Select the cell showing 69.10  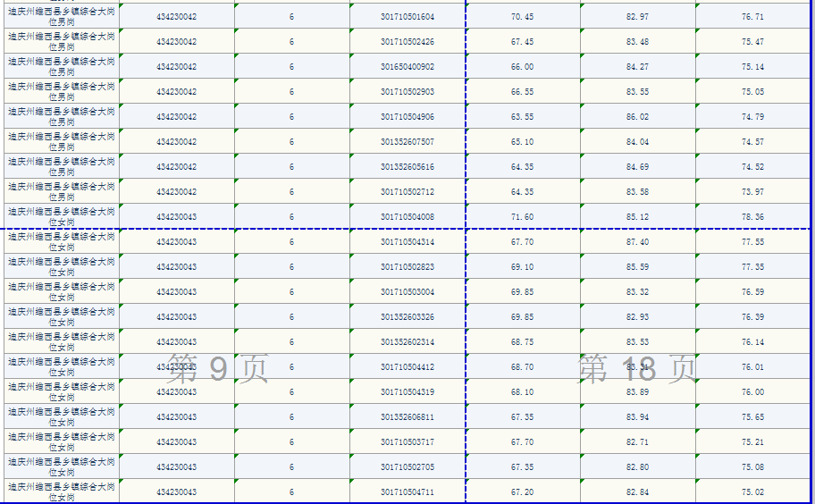coord(523,267)
